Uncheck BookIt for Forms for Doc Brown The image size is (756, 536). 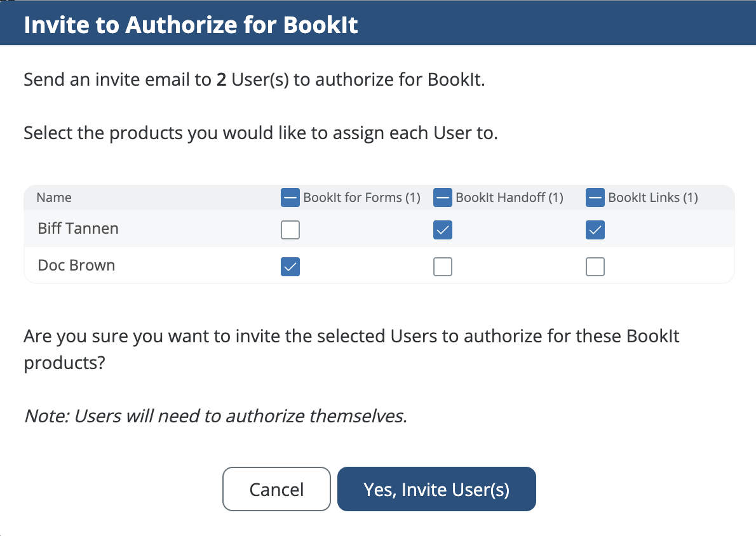pos(290,267)
